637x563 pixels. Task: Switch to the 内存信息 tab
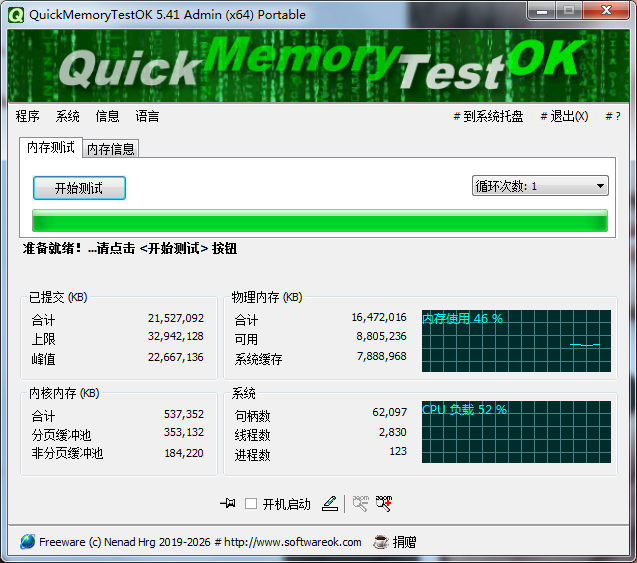click(110, 149)
